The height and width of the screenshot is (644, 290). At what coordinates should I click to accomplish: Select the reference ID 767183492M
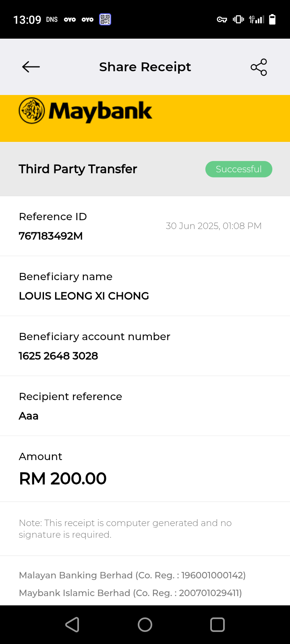tap(51, 236)
